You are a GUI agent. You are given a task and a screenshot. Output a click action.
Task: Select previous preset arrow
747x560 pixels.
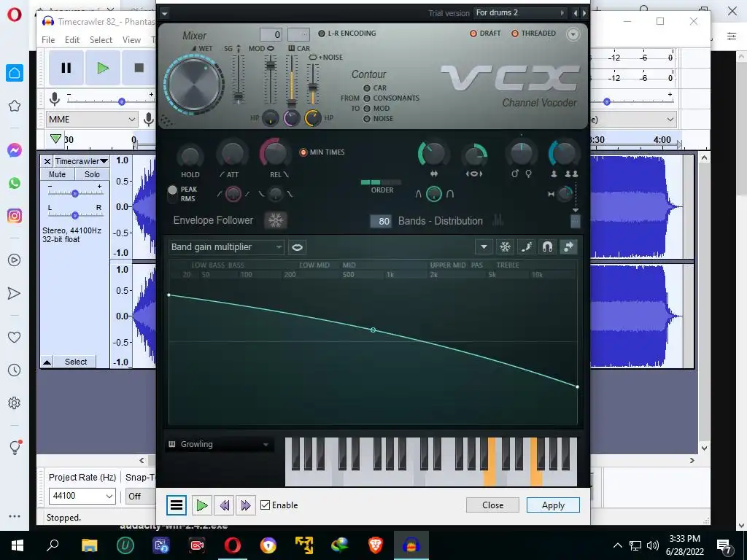pyautogui.click(x=575, y=13)
